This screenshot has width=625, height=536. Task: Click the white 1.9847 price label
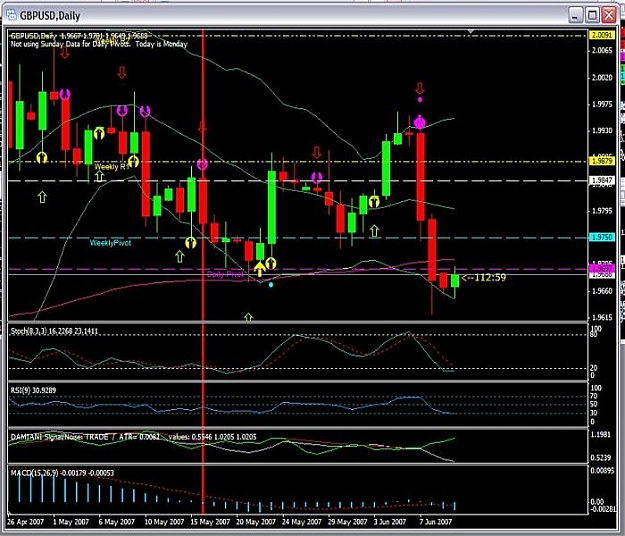pyautogui.click(x=601, y=180)
